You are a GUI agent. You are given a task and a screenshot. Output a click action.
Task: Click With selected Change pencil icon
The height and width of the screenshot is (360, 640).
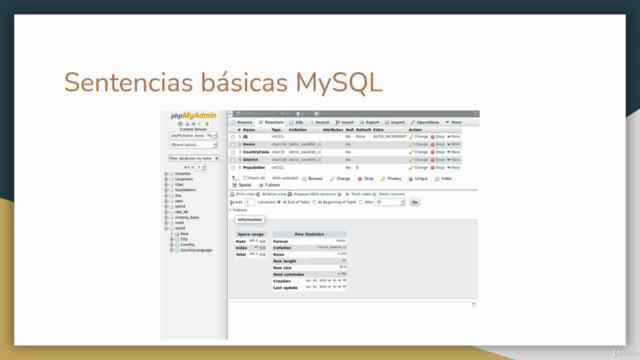[332, 179]
